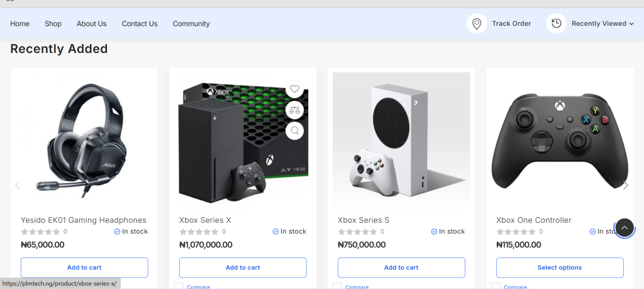Enable the Compare checkbox under Xbox Series S
Screen dimensions: 644x289
tap(338, 286)
